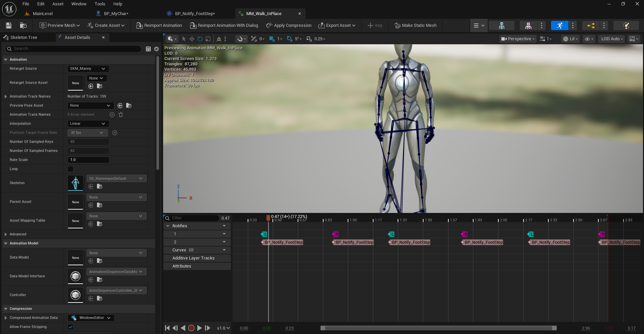Open the File menu
Screen dimensions: 644x334
[x=26, y=4]
